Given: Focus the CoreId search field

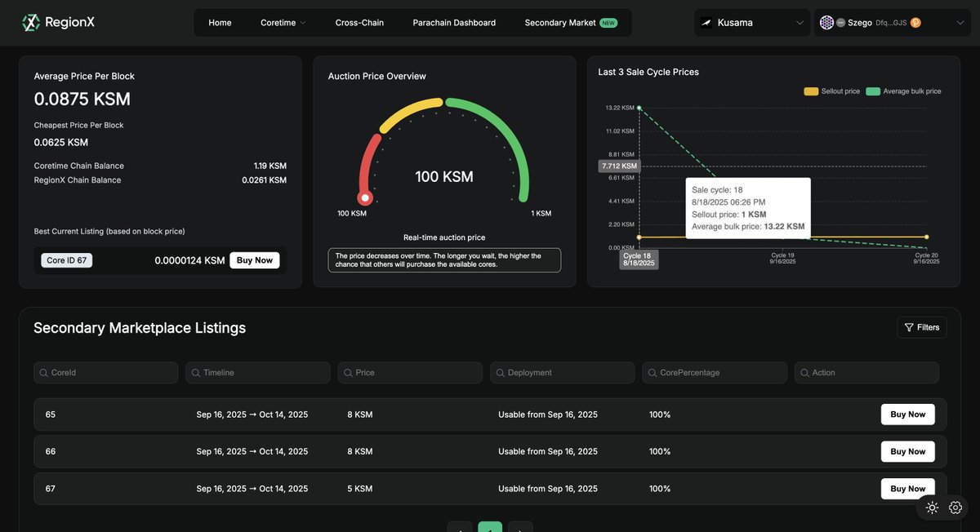Looking at the screenshot, I should 106,373.
